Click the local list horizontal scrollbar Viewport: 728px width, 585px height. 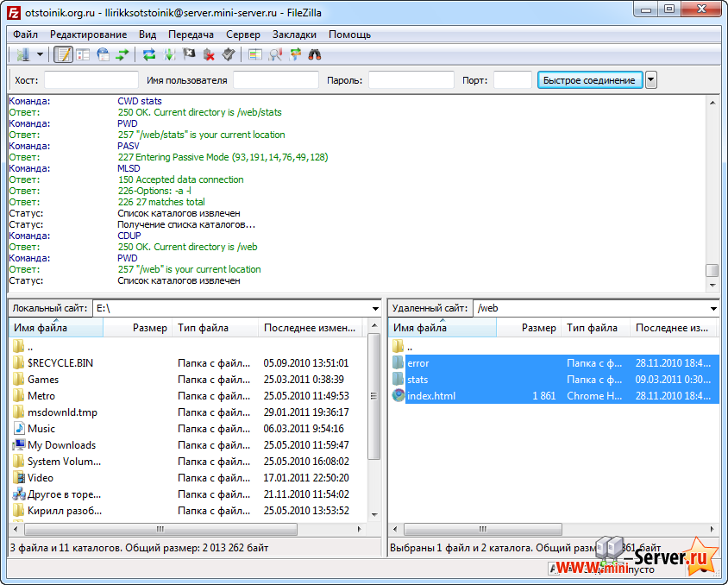pyautogui.click(x=160, y=529)
